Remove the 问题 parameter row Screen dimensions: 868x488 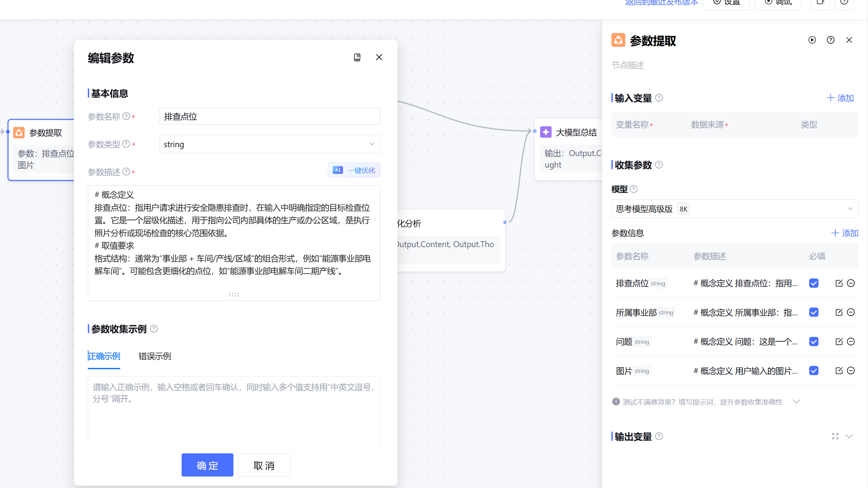(x=851, y=342)
